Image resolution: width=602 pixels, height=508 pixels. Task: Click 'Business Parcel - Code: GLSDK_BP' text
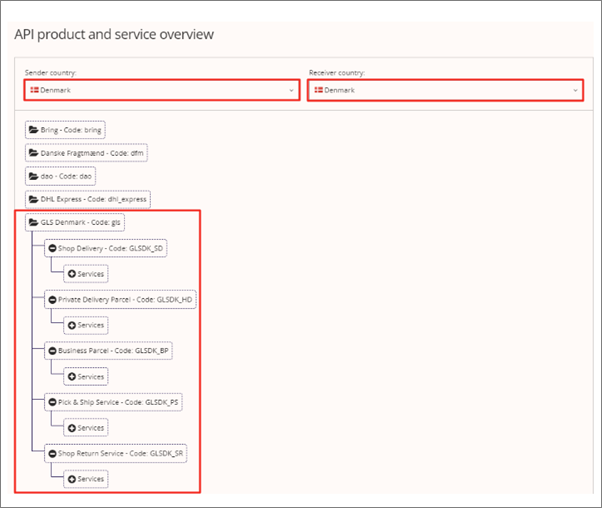113,351
